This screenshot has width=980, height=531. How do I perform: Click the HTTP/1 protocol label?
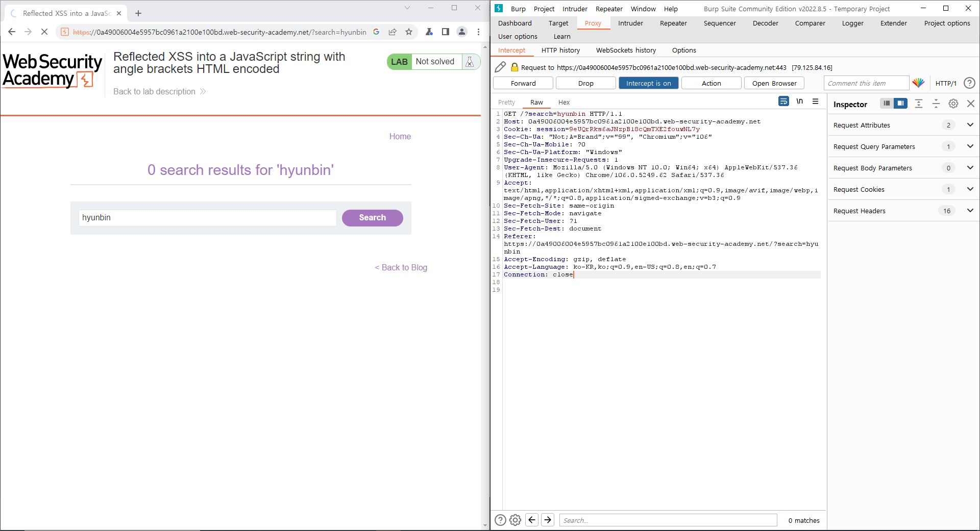pyautogui.click(x=946, y=83)
